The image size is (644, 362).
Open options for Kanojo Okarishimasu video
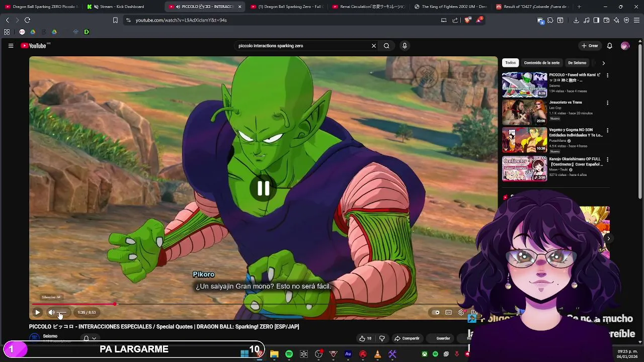coord(607,159)
